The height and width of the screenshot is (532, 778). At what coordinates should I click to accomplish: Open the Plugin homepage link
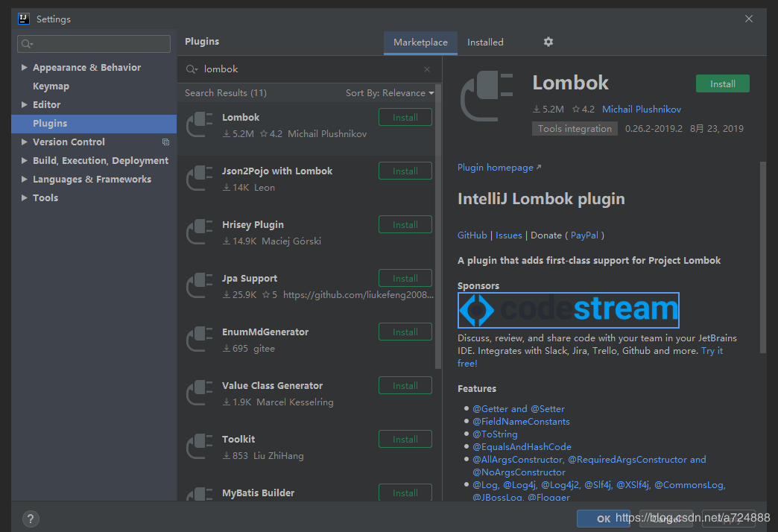(x=499, y=167)
